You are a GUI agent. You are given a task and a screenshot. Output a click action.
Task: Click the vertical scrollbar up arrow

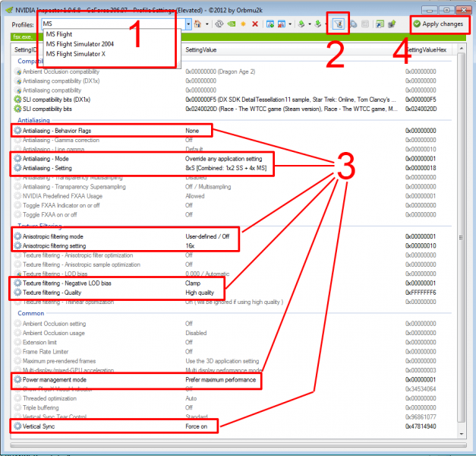tap(461, 49)
